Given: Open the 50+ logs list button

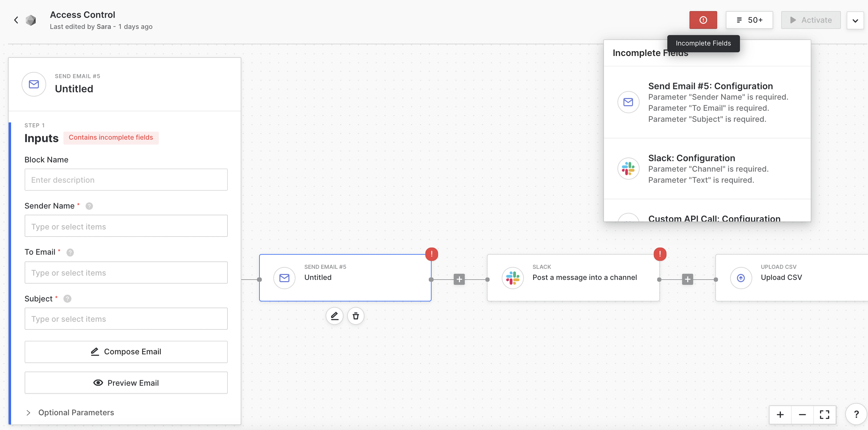Looking at the screenshot, I should tap(749, 20).
